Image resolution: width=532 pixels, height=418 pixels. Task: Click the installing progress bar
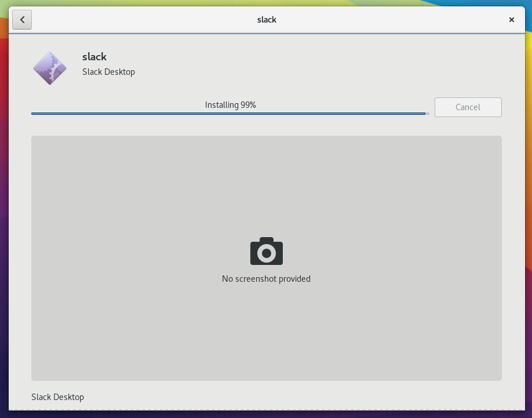tap(230, 114)
